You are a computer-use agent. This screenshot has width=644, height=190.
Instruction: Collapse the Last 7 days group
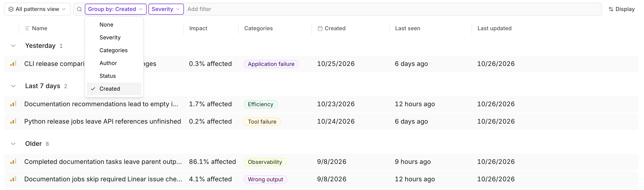point(13,86)
